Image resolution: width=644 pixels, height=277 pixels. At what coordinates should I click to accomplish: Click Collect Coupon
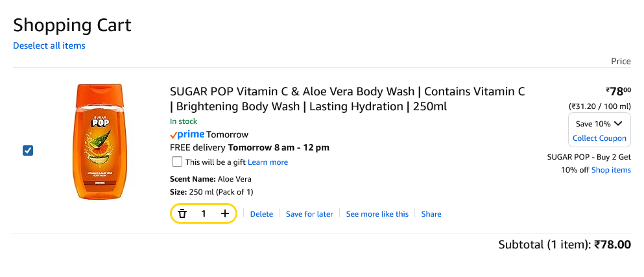click(x=599, y=138)
